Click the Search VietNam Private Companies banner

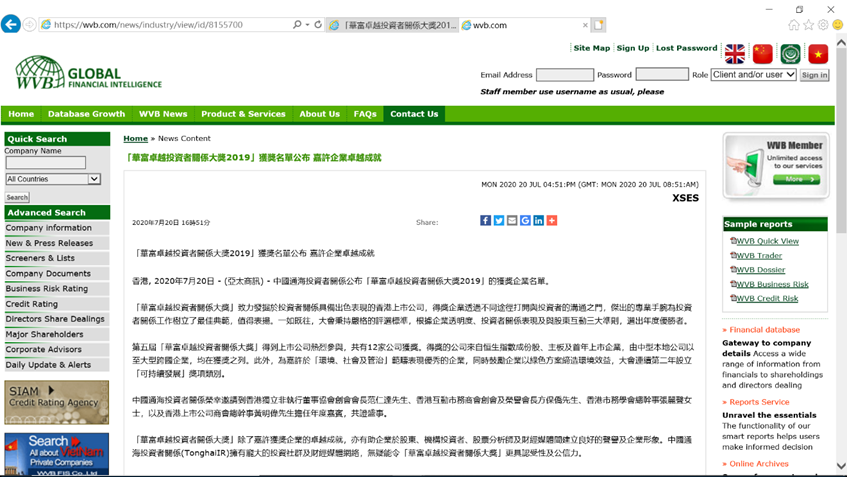(x=57, y=454)
